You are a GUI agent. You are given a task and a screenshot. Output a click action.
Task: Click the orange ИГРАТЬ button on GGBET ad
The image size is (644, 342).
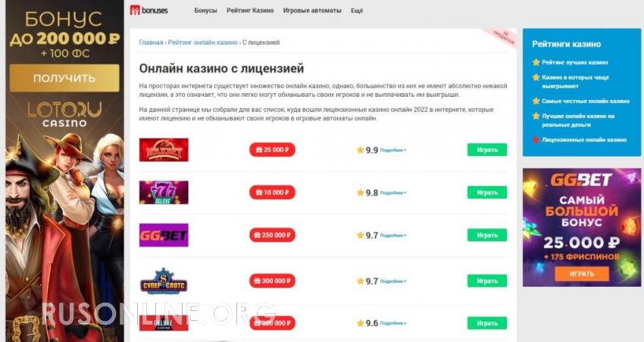(x=582, y=273)
